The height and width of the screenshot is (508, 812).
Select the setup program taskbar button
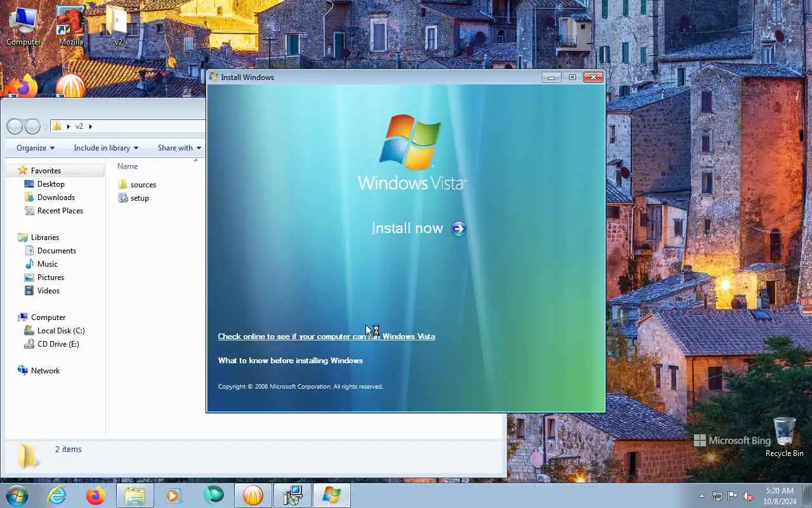pyautogui.click(x=292, y=495)
